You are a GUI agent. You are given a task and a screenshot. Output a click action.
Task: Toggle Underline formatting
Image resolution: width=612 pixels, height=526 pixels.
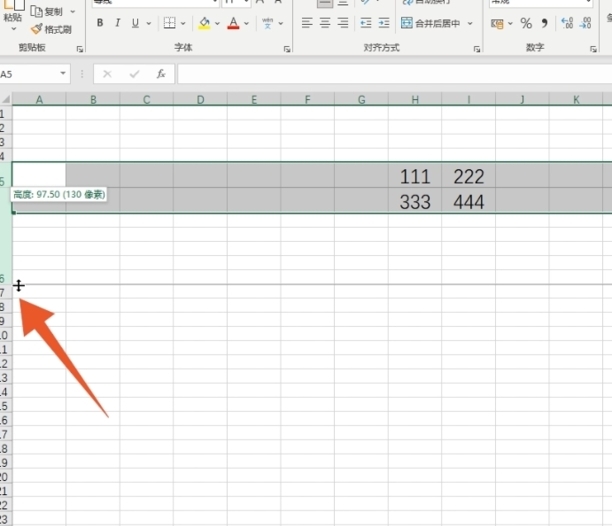pos(135,23)
